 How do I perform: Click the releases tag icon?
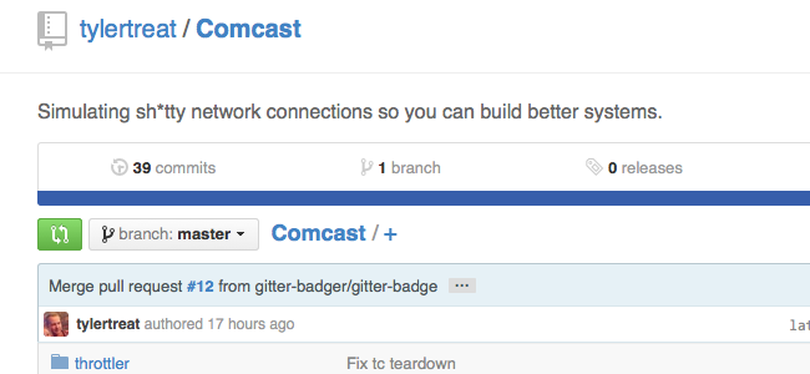(x=594, y=167)
